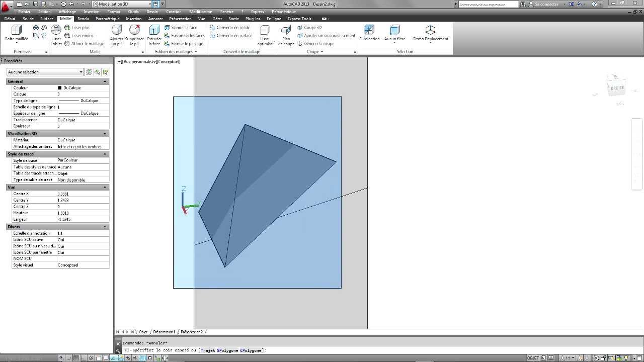This screenshot has height=362, width=644.
Task: Open the Fichier menu
Action: (25, 12)
